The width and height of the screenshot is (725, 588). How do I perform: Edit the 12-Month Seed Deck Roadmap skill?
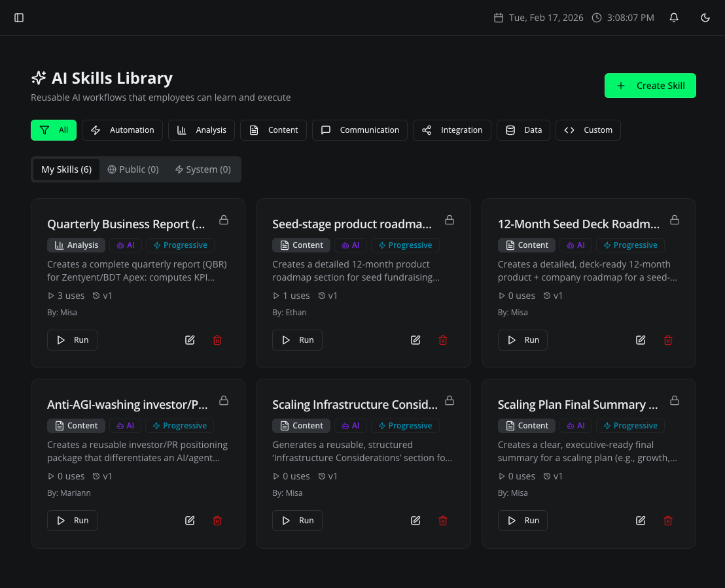(x=640, y=339)
